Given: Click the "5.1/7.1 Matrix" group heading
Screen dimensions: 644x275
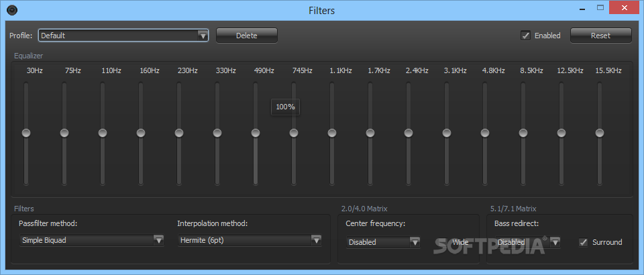Looking at the screenshot, I should pyautogui.click(x=513, y=209).
